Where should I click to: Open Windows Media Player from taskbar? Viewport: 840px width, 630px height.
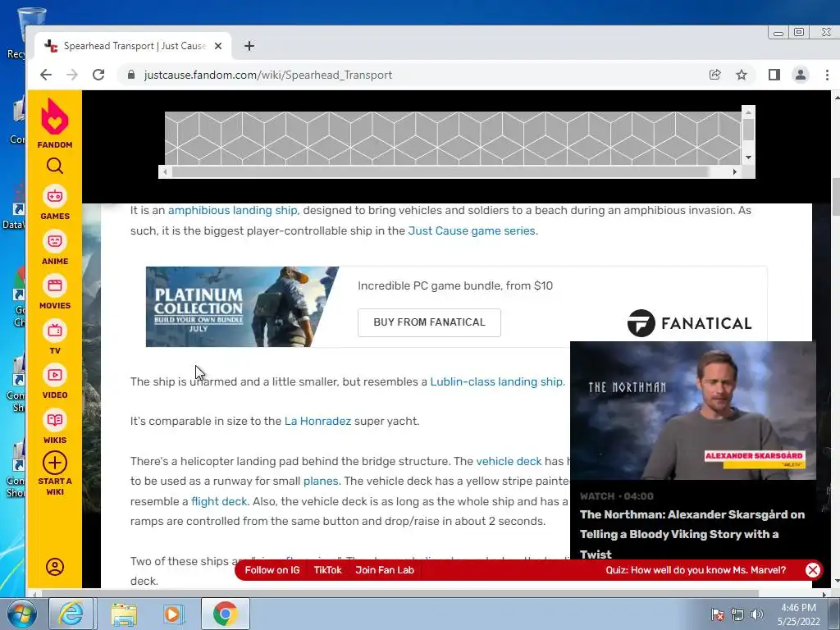pos(173,614)
